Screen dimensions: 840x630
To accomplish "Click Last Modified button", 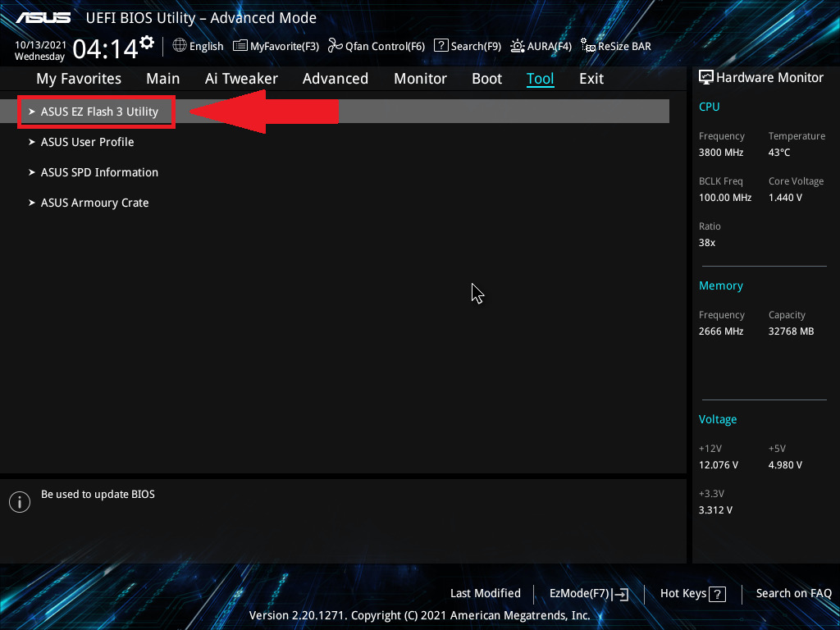I will [x=485, y=593].
